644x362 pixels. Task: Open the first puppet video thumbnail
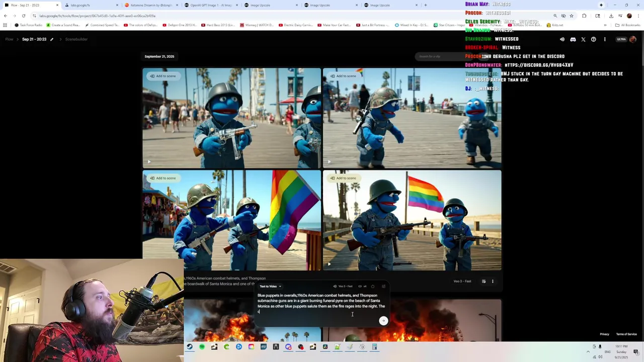(x=231, y=118)
